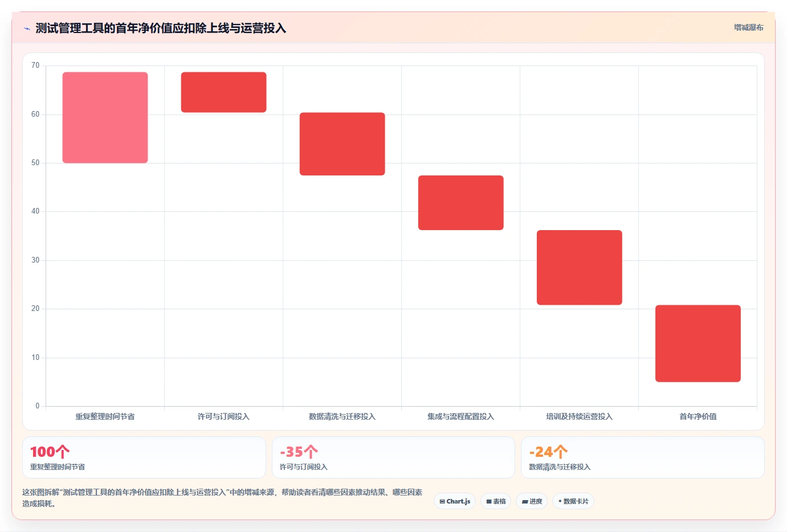Click the pink 重复整理时间节省 bar

105,117
